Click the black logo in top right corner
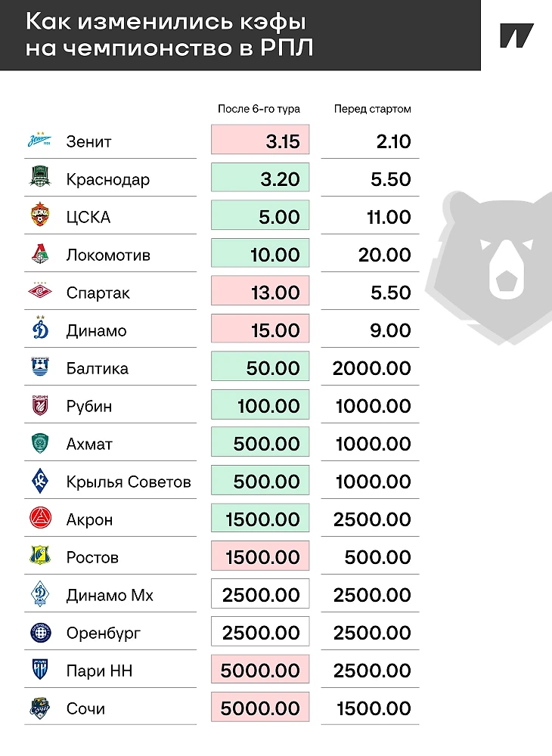552x756 pixels. pos(516,36)
